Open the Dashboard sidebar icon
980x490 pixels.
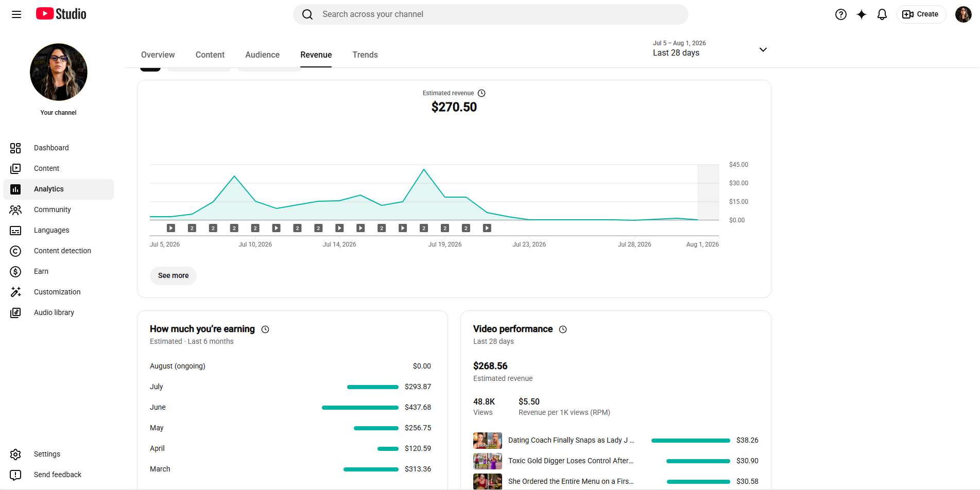[x=15, y=148]
